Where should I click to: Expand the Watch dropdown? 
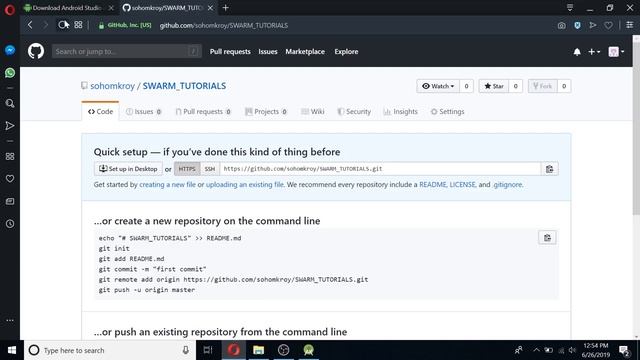coord(438,86)
